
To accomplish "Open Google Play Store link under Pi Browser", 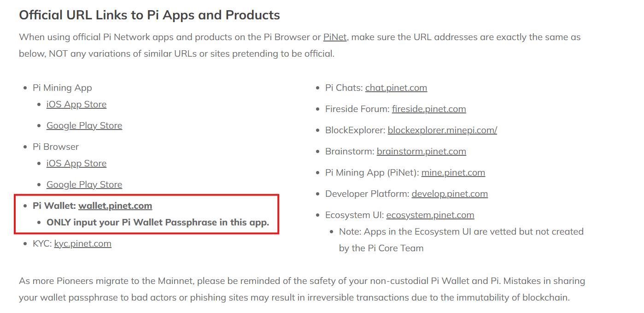I will click(84, 185).
